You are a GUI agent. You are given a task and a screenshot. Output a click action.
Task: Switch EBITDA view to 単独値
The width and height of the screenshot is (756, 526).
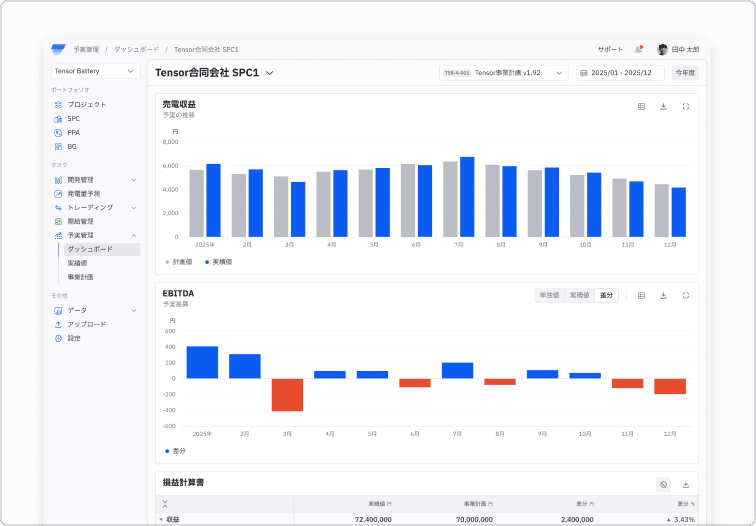click(x=549, y=295)
